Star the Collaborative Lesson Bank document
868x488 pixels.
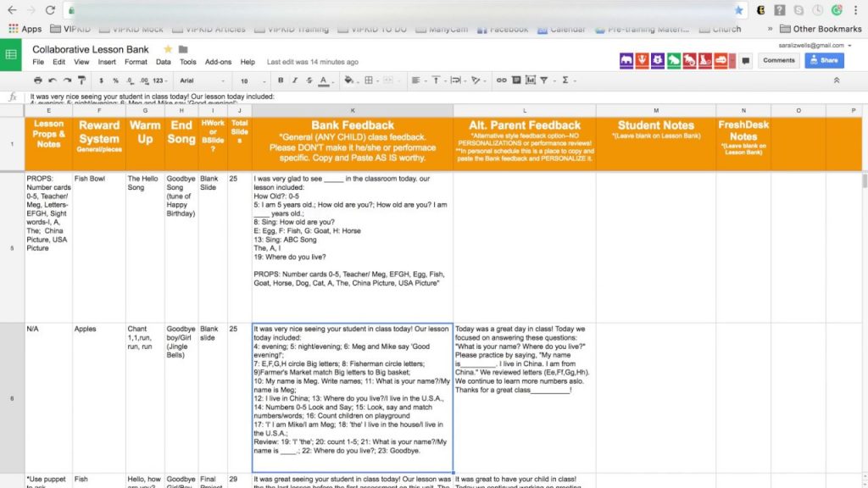click(168, 49)
